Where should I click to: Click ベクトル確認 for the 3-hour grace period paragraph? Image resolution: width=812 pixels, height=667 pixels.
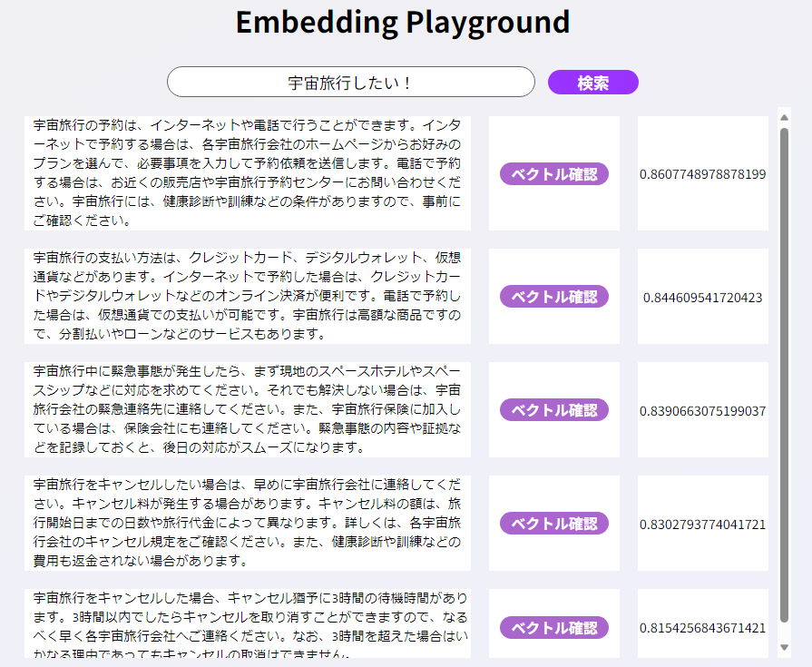[x=554, y=627]
